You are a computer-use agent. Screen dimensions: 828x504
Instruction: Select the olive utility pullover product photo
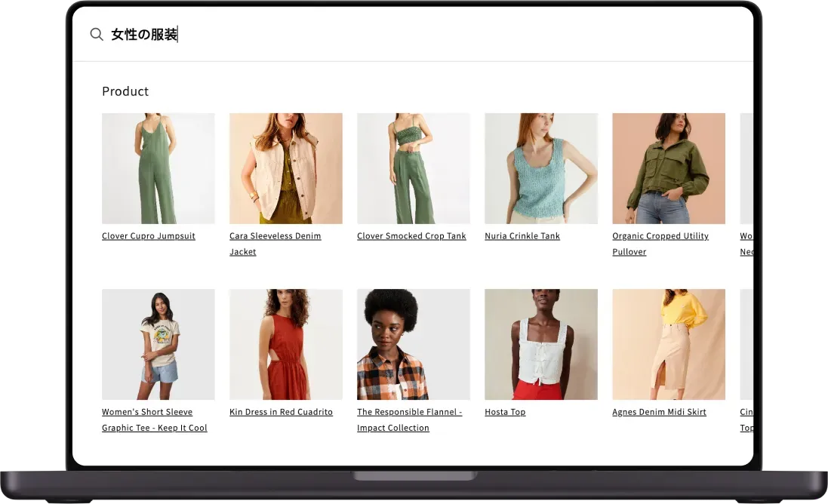tap(669, 168)
